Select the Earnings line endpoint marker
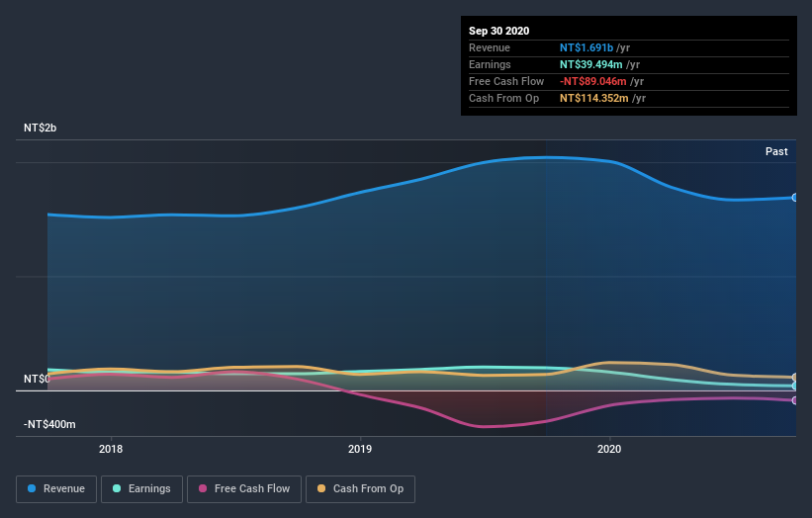The image size is (812, 518). coord(795,387)
